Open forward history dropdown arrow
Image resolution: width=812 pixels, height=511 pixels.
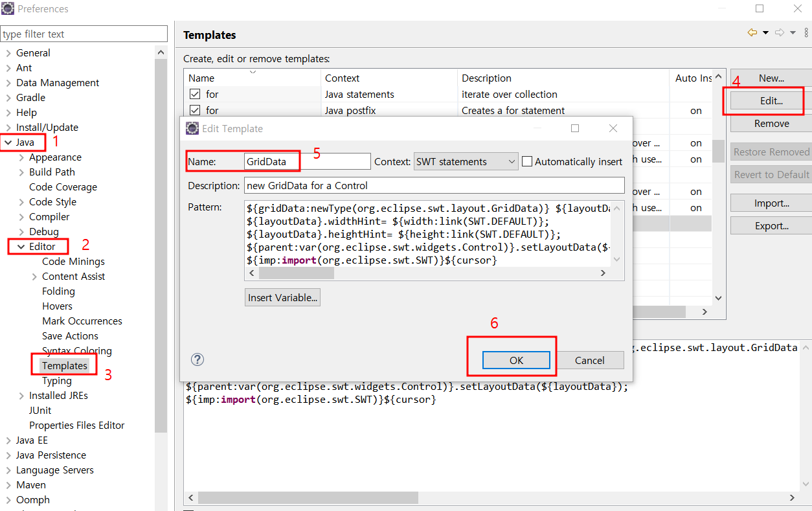[x=793, y=32]
